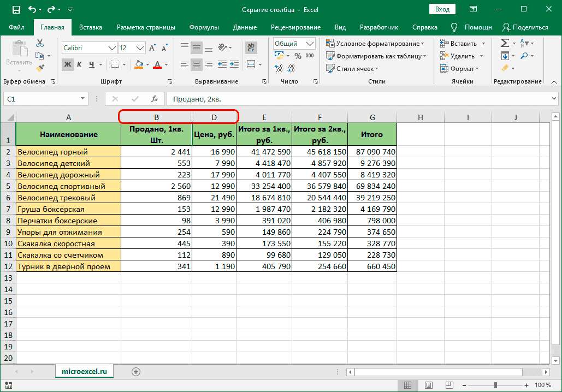Click the Вход sign-in button
This screenshot has width=562, height=392.
coord(443,9)
